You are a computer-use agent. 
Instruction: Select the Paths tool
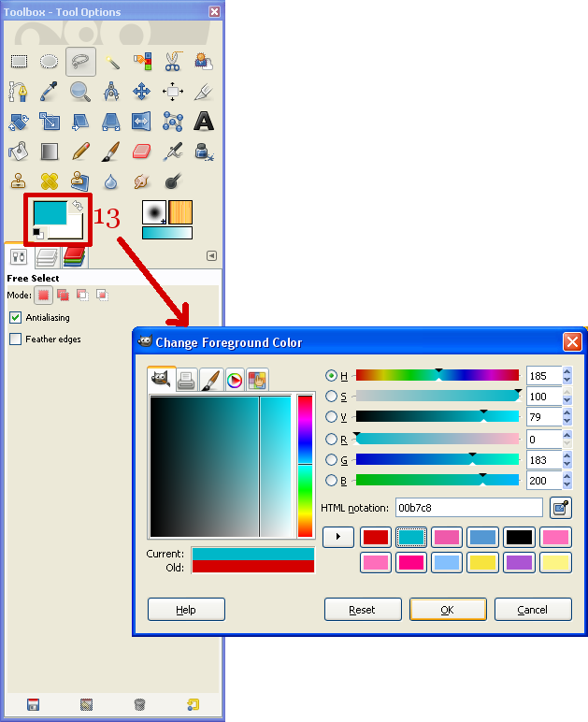(19, 92)
